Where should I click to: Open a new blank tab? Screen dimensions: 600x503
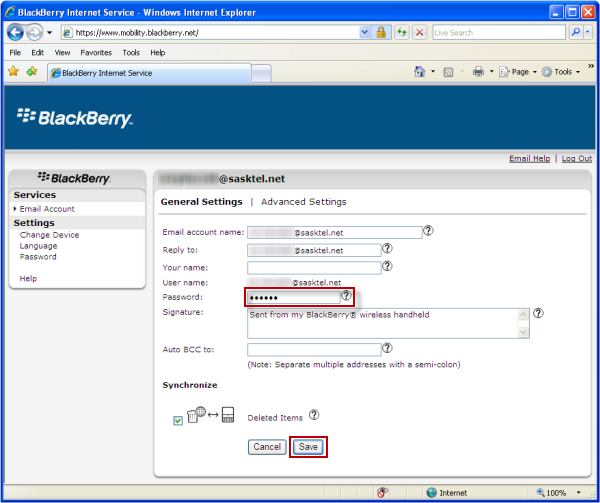coord(262,73)
